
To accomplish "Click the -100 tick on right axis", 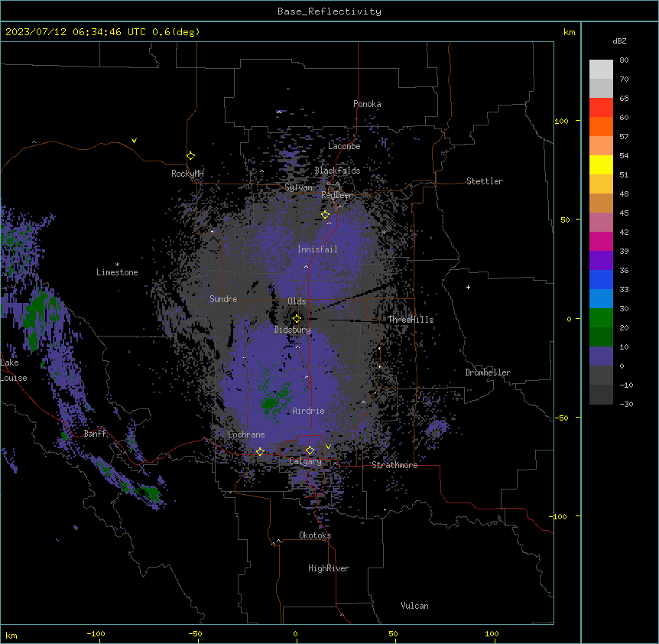I will 559,516.
